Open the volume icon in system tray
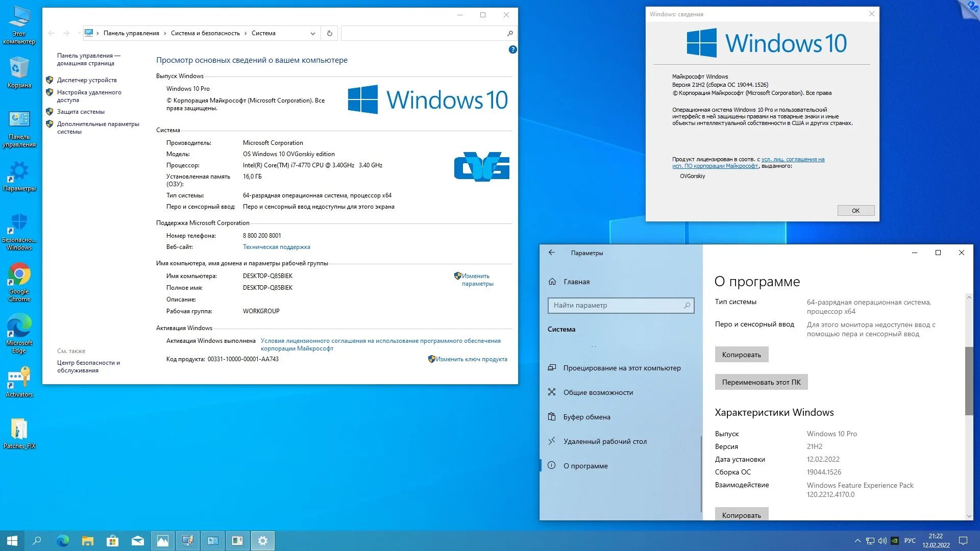Viewport: 980px width, 551px height. click(x=882, y=541)
